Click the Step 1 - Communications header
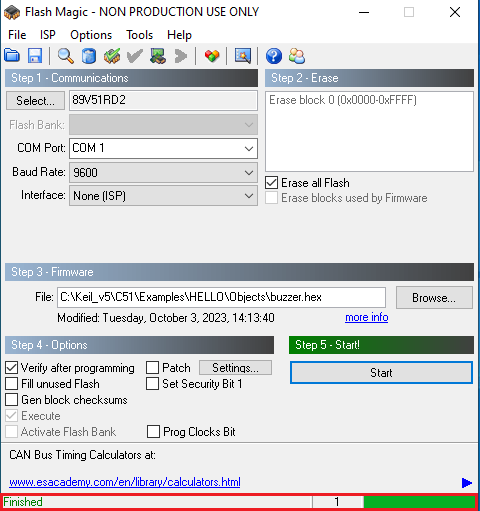This screenshot has width=480, height=511. click(131, 78)
